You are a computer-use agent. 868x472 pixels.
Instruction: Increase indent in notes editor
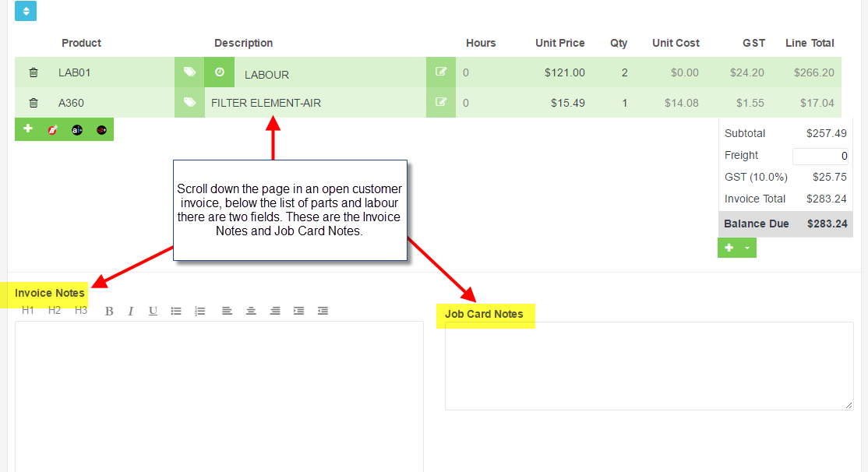[x=298, y=311]
